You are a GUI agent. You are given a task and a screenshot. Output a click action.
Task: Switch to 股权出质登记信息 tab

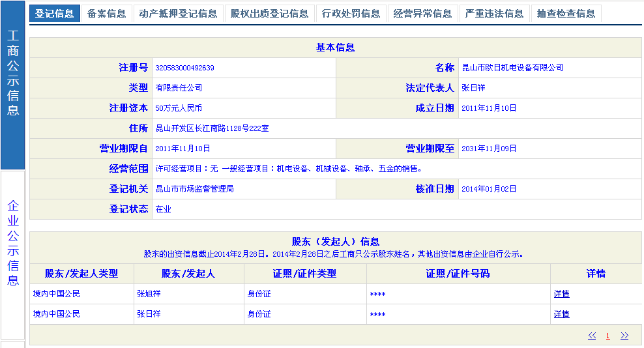[x=269, y=14]
